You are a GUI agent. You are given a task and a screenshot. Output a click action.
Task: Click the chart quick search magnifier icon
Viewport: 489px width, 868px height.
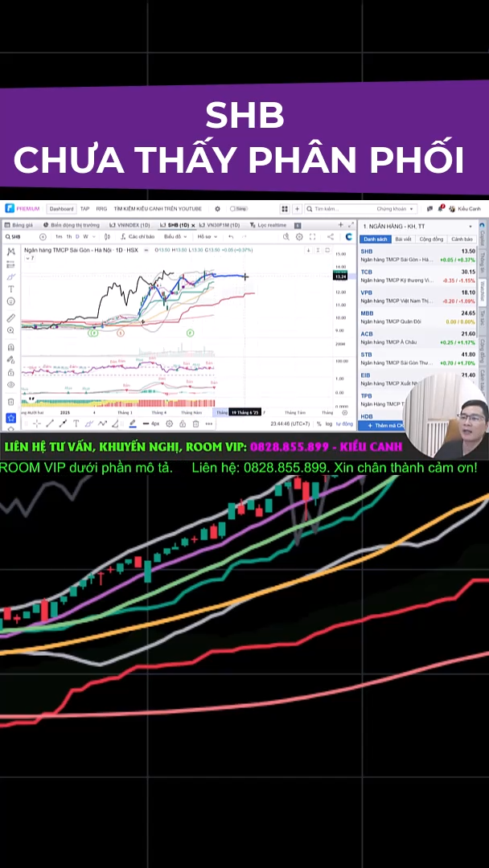point(286,236)
